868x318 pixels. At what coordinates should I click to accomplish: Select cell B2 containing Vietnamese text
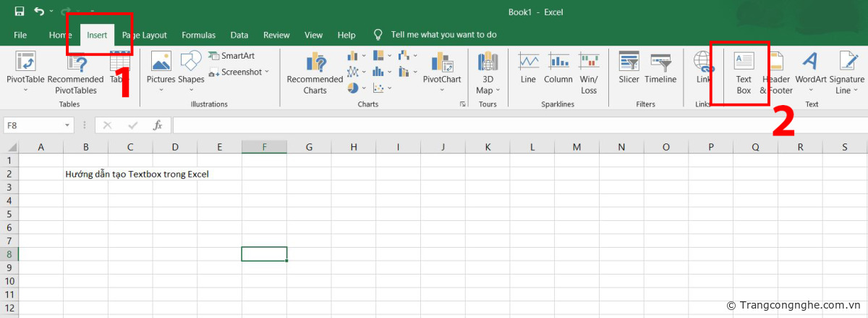(85, 175)
